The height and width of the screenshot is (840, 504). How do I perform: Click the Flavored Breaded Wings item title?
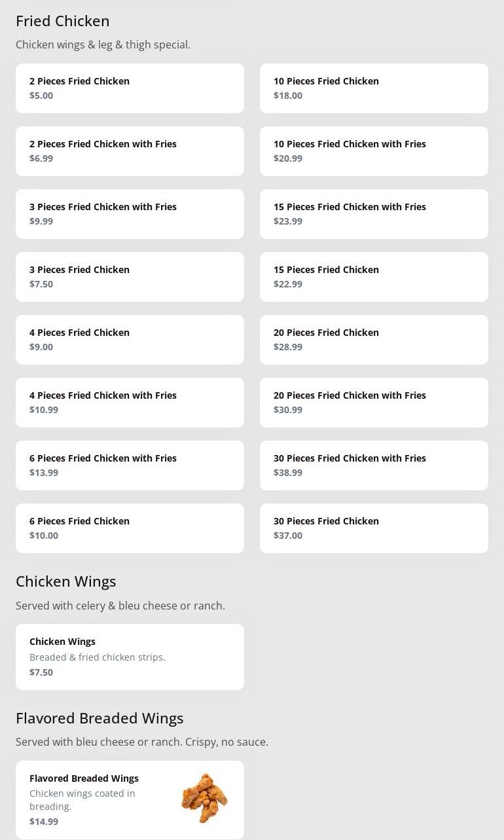[x=84, y=778]
